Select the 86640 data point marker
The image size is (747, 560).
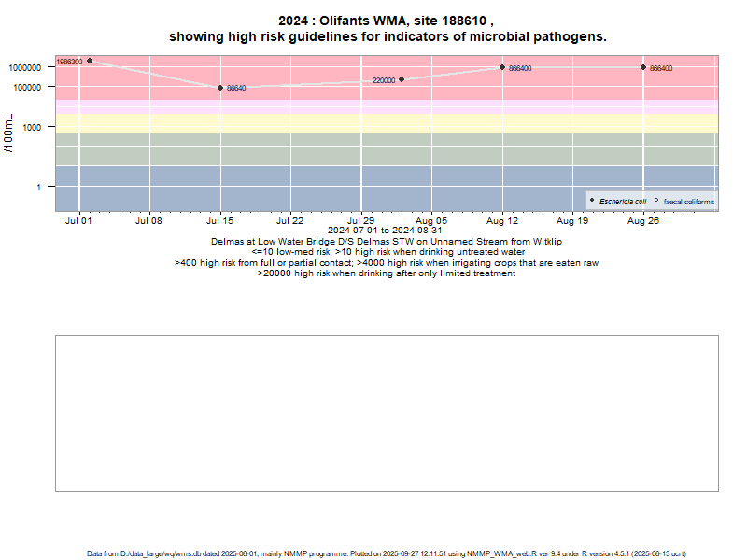pyautogui.click(x=220, y=88)
